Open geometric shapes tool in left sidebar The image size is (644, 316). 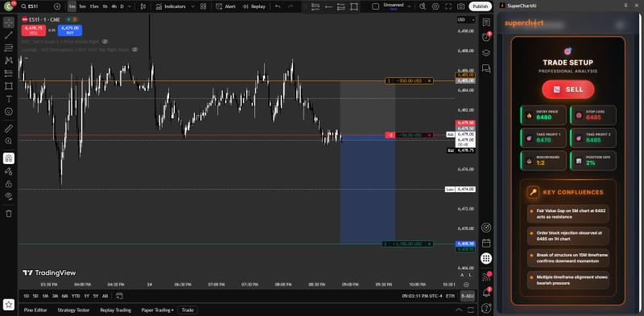click(9, 86)
